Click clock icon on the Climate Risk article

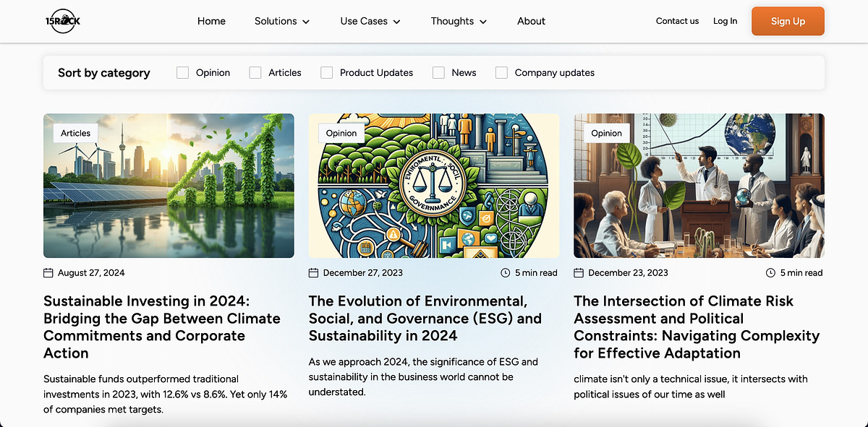770,273
